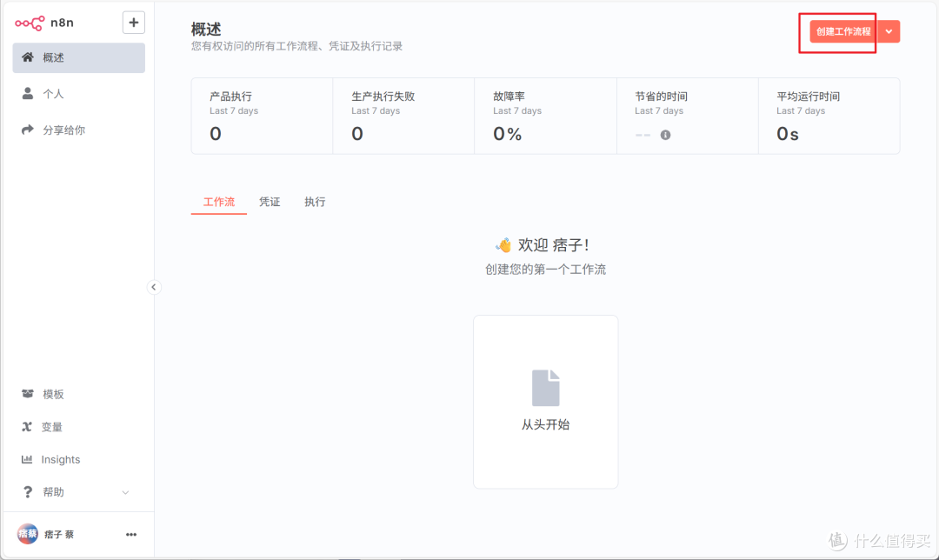Click the 从头开始 card
This screenshot has width=939, height=560.
click(545, 402)
